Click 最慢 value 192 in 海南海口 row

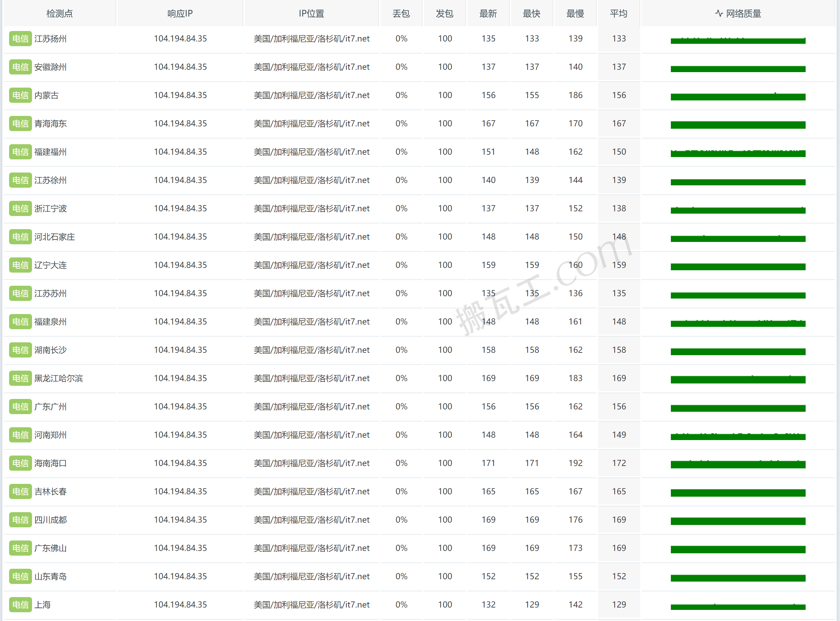[575, 463]
